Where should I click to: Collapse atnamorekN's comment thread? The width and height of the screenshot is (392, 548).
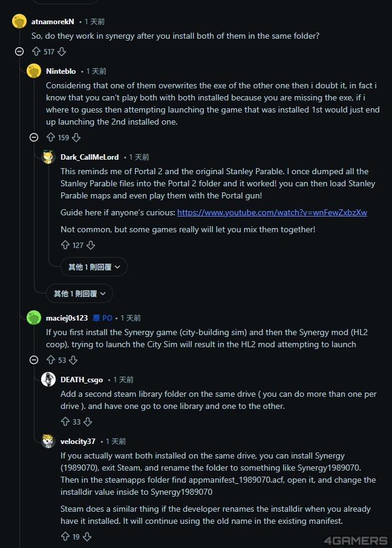(x=19, y=52)
